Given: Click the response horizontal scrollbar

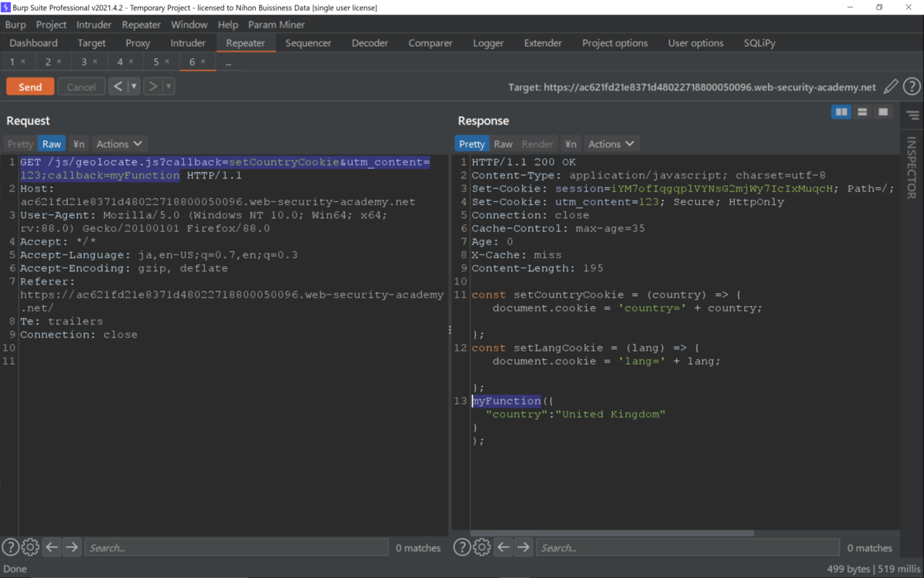Looking at the screenshot, I should [612, 533].
